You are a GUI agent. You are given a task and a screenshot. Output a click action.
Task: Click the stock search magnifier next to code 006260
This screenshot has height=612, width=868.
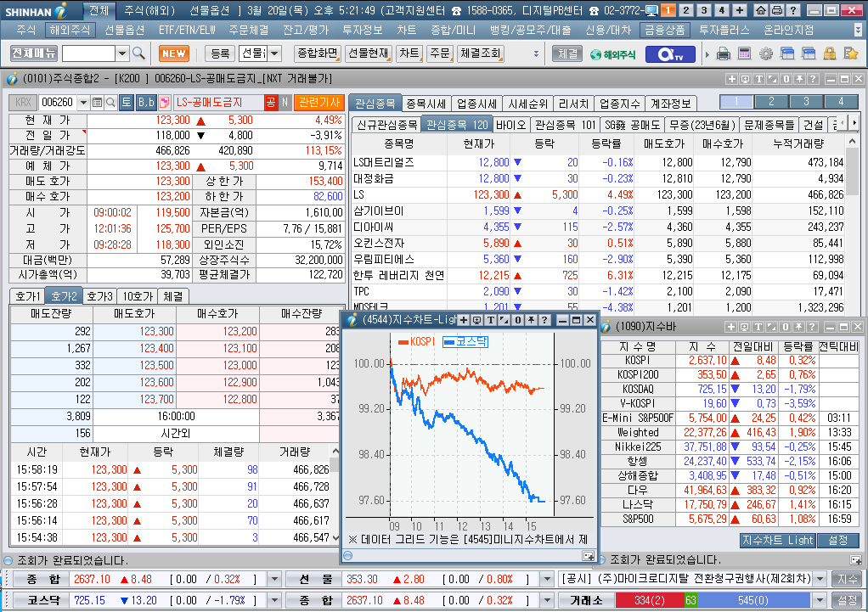(110, 103)
